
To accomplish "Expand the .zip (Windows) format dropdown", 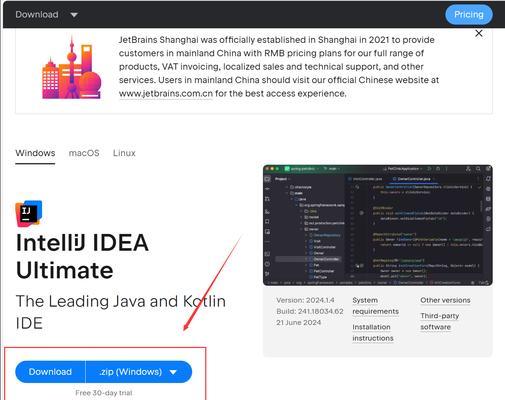I will point(139,372).
